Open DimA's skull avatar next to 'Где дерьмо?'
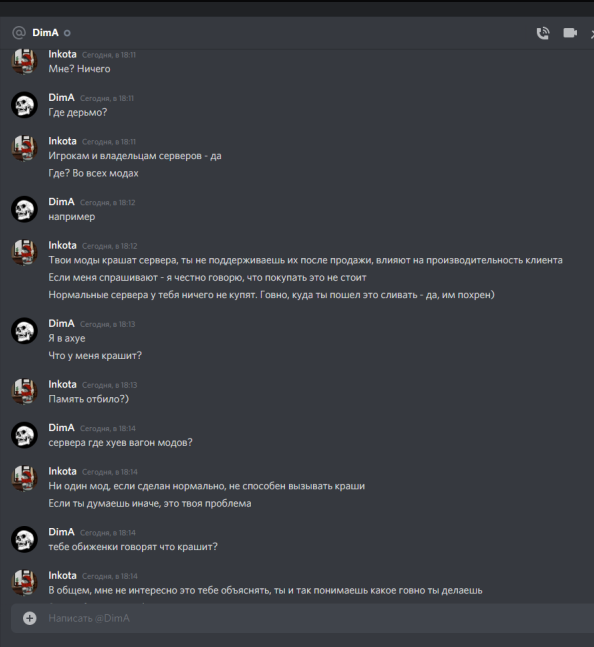 click(24, 105)
